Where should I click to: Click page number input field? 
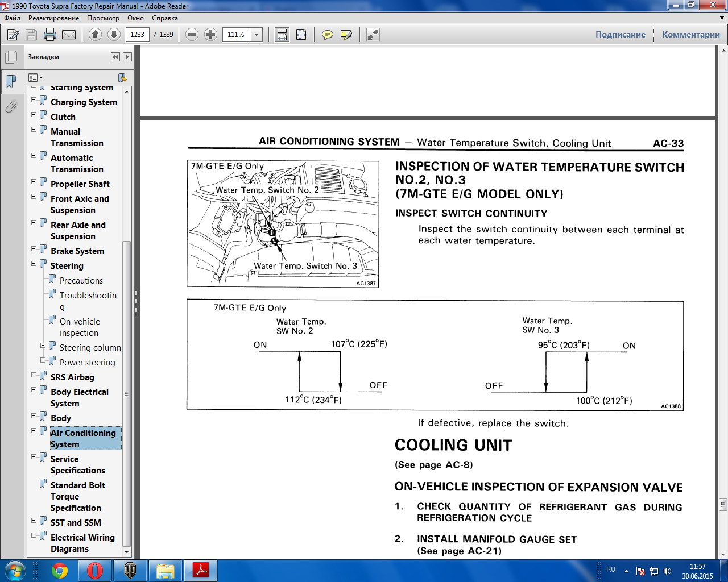[x=138, y=35]
